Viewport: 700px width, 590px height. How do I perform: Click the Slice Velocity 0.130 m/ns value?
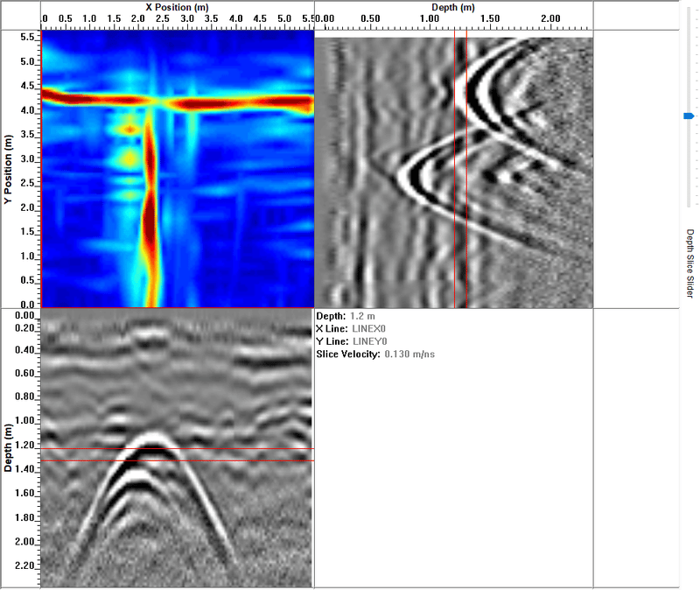click(x=408, y=354)
